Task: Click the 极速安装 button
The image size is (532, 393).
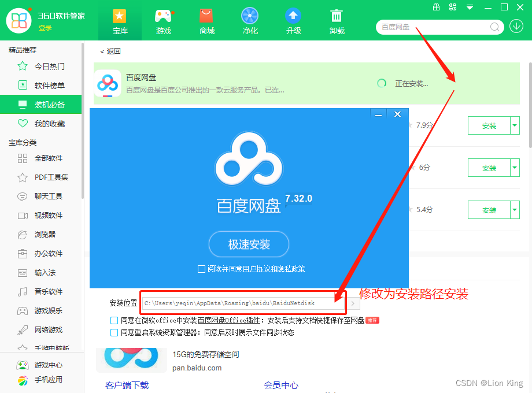Action: 249,244
